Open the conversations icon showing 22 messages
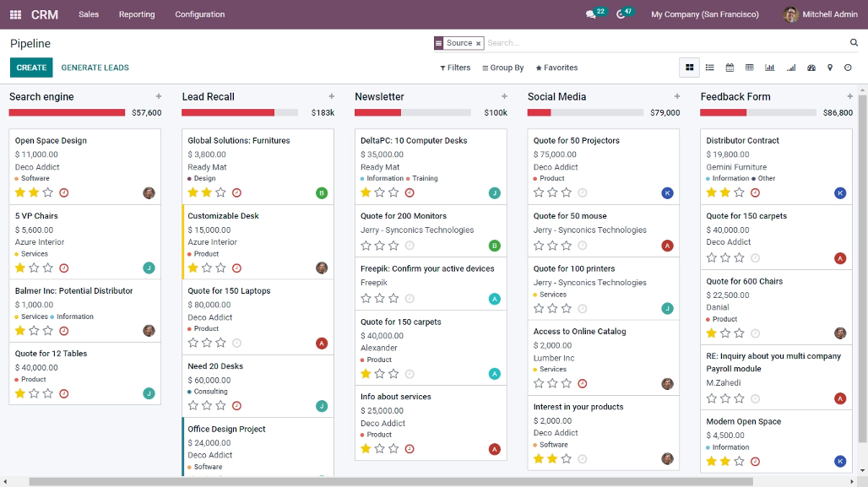The height and width of the screenshot is (487, 868). 591,14
